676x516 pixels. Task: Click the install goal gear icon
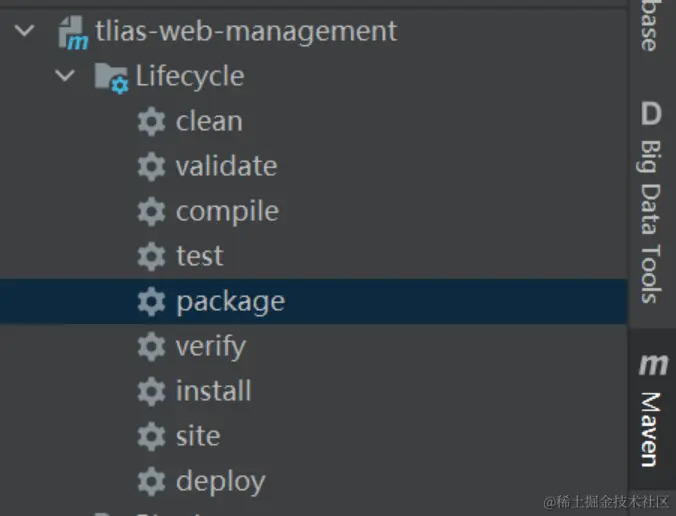pyautogui.click(x=151, y=392)
